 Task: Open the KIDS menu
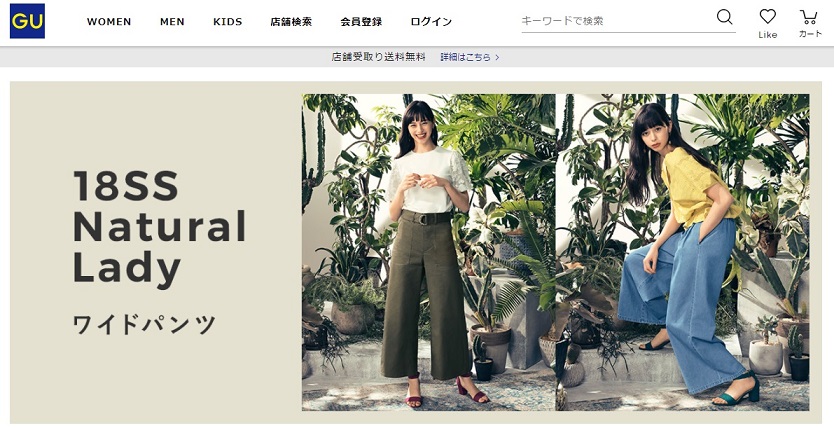228,22
